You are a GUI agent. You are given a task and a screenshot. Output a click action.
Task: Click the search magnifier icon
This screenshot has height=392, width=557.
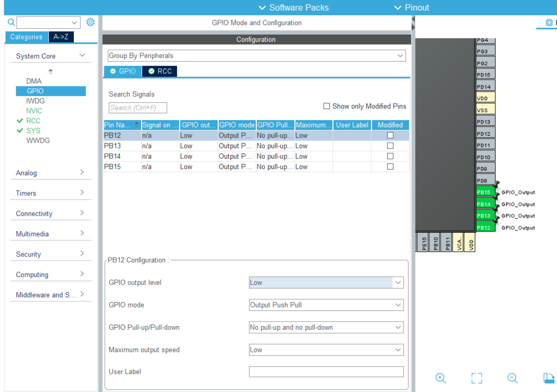pyautogui.click(x=11, y=22)
